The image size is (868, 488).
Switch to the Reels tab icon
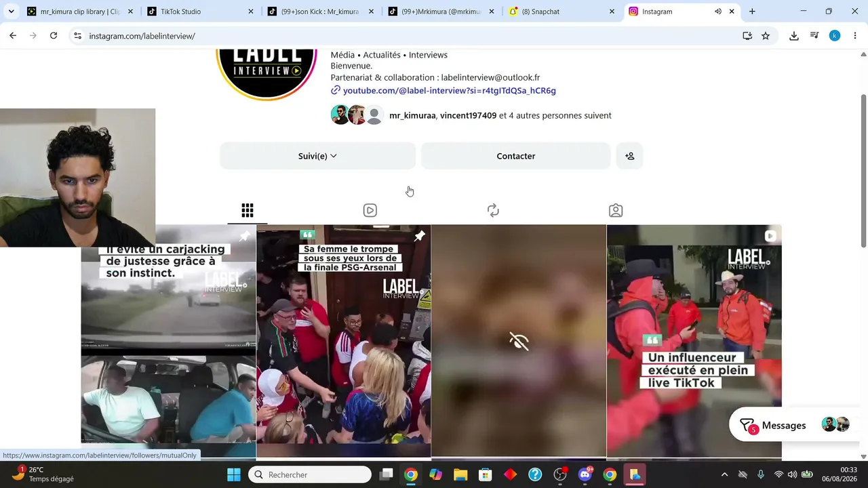click(x=370, y=211)
